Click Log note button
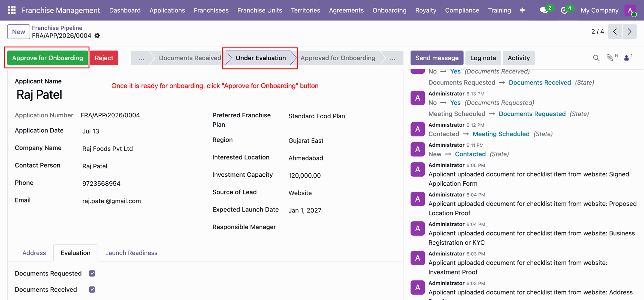644x300 pixels. pos(483,58)
